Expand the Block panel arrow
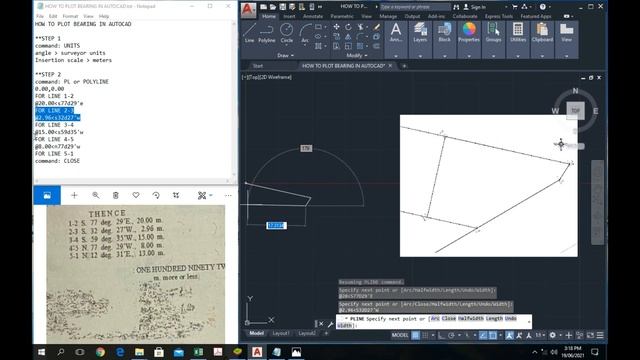 (x=444, y=56)
